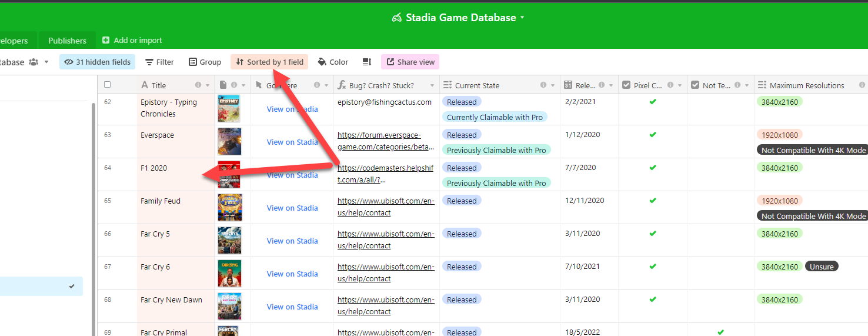Select Everspace's Not Compatible With 4K Mode tag

(814, 150)
